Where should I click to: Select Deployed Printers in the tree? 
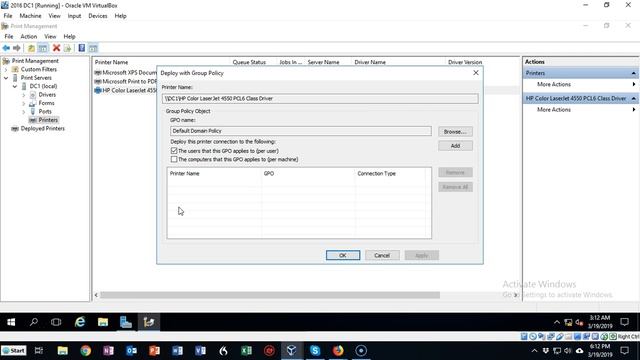point(42,128)
